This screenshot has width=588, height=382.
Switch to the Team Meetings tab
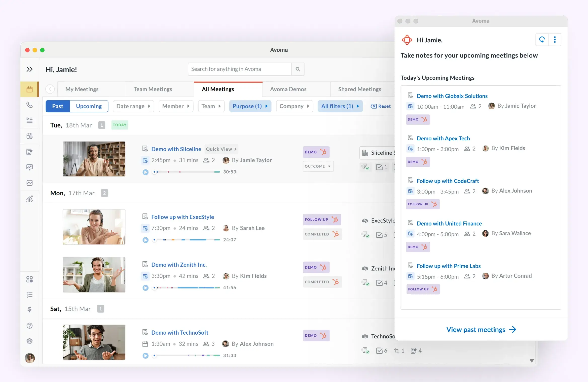(x=153, y=89)
